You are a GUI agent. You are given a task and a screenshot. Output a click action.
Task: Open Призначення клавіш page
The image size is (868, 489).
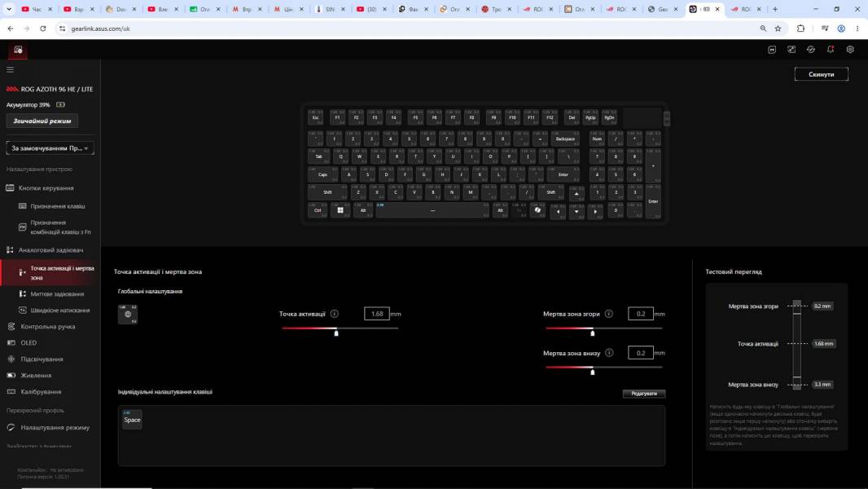click(58, 206)
